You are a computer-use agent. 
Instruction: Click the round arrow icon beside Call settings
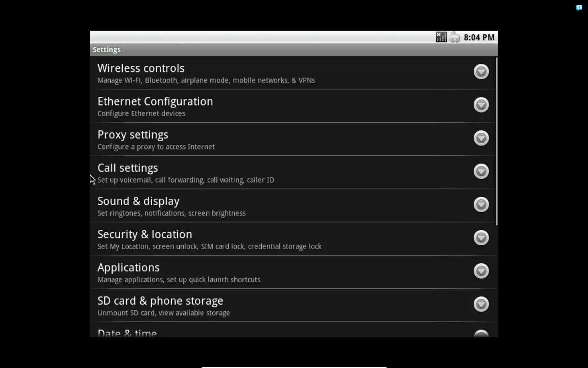point(481,171)
